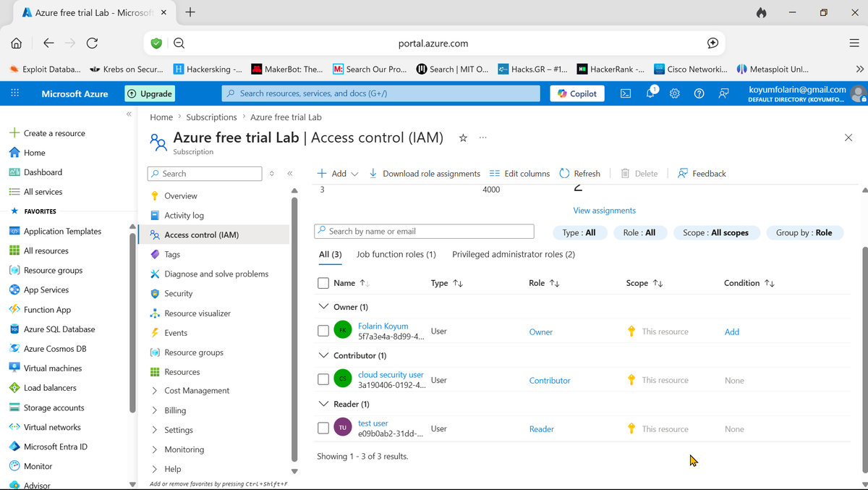Screen dimensions: 868x490
Task: Open the Azure portal menu waffle icon
Action: (14, 93)
